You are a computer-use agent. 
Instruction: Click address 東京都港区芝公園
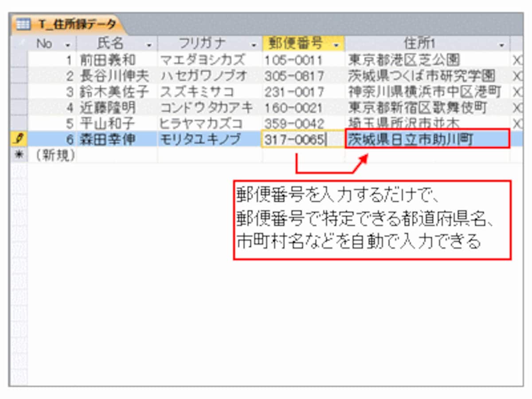click(x=427, y=60)
